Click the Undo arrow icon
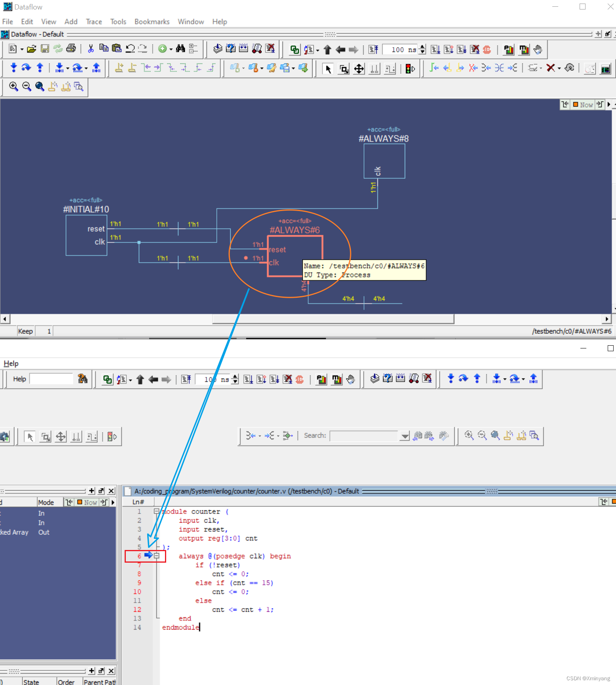 (x=130, y=49)
